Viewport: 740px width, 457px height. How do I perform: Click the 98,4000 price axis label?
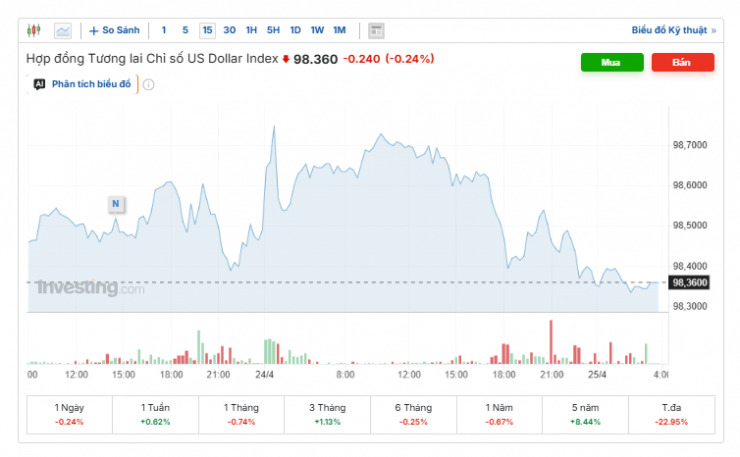(690, 266)
